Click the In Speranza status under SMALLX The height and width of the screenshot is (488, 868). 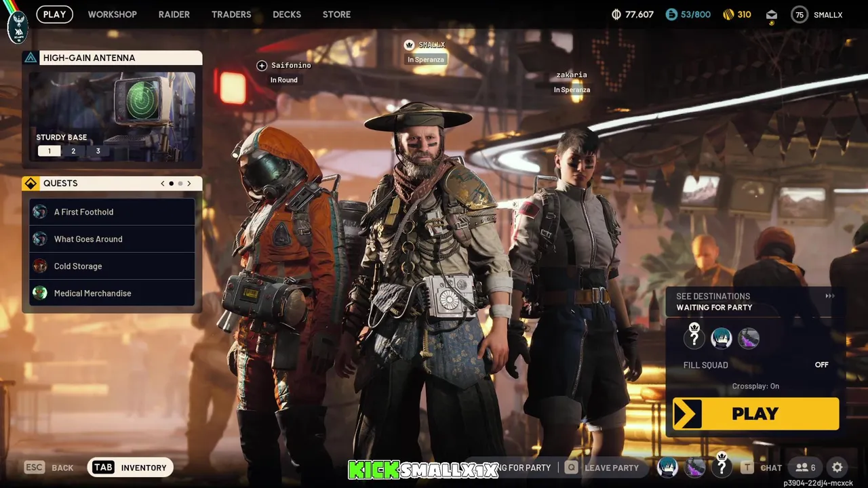click(x=426, y=60)
